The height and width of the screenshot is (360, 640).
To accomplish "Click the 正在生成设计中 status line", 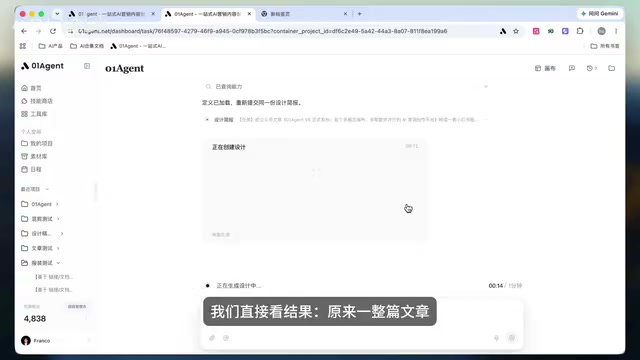I will 239,286.
